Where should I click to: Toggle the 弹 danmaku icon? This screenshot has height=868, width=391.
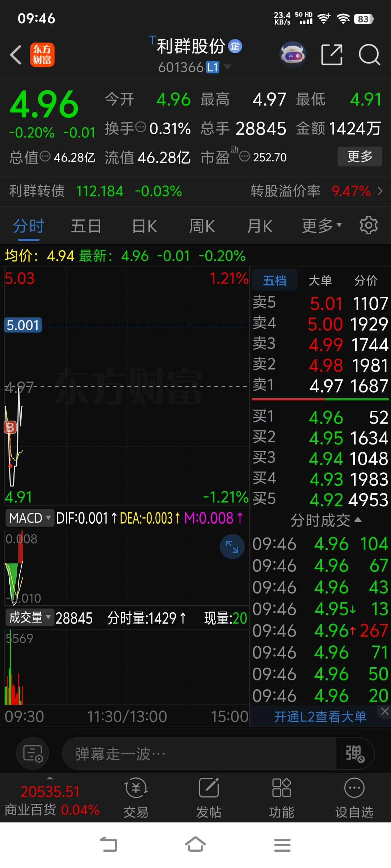[355, 754]
